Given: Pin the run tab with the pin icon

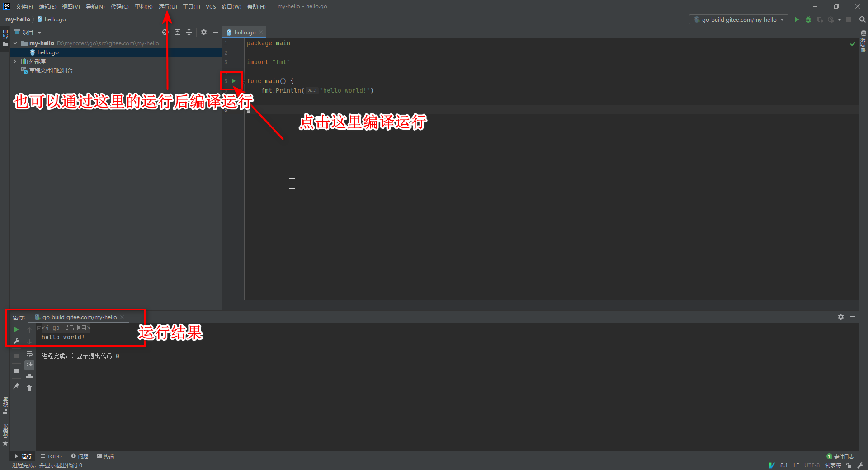Looking at the screenshot, I should coord(16,386).
